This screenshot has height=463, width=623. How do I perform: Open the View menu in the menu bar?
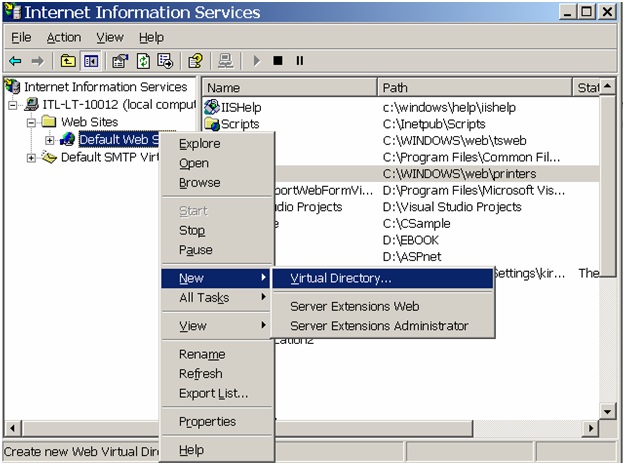tap(110, 38)
